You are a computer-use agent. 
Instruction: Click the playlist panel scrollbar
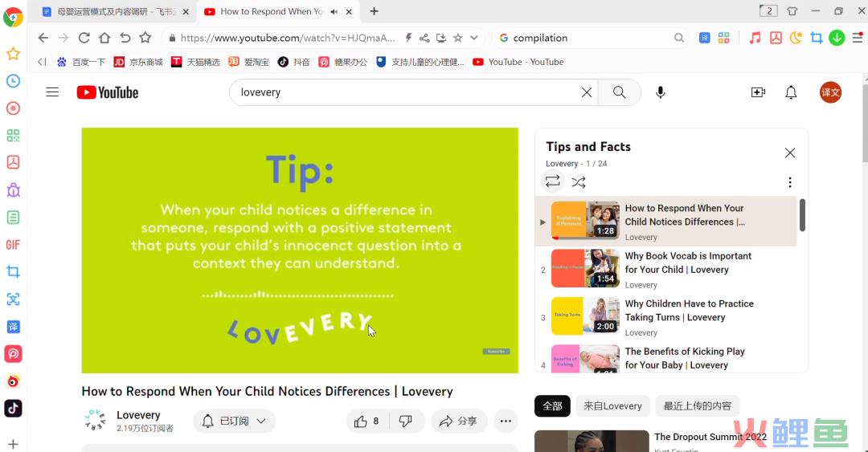click(802, 214)
